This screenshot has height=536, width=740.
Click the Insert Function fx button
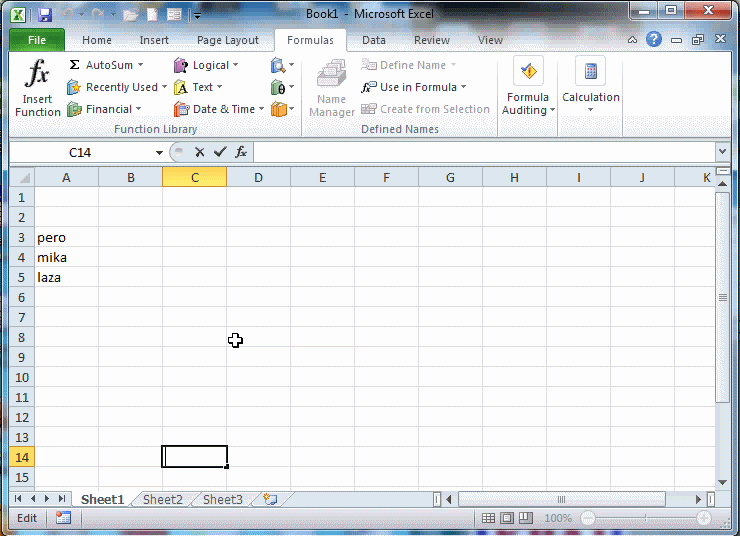point(37,88)
